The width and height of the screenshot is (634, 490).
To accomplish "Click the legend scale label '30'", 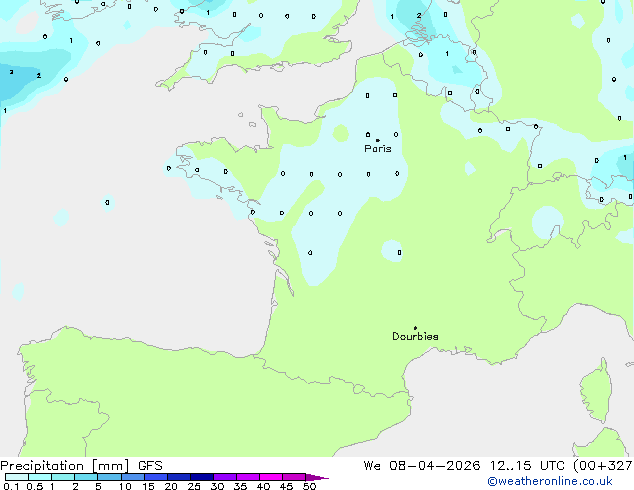I will click(217, 486).
